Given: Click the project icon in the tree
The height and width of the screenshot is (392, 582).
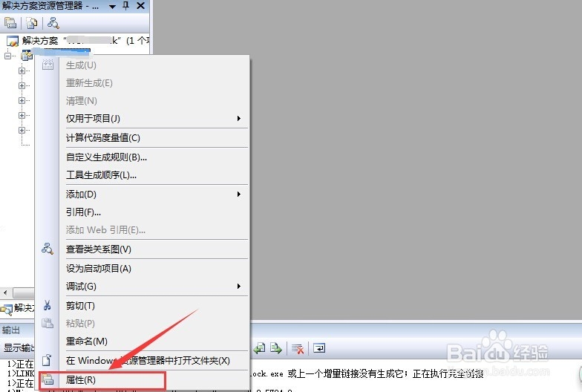Looking at the screenshot, I should click(x=27, y=56).
